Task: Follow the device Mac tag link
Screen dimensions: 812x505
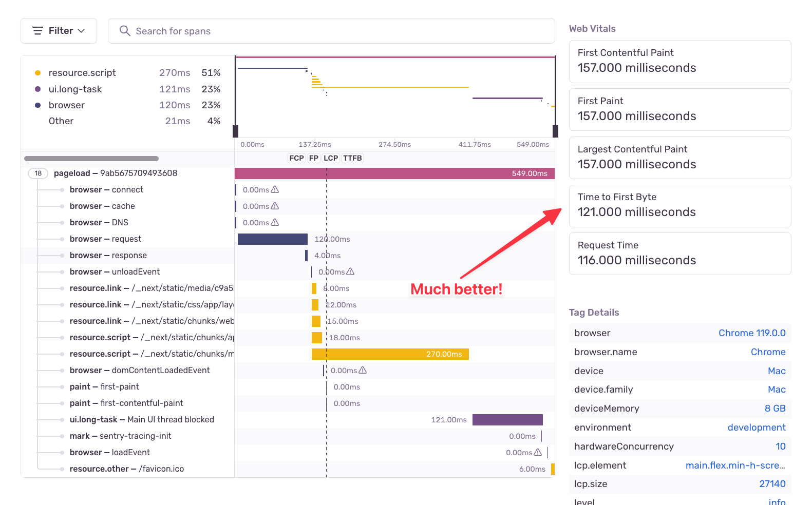Action: (777, 371)
